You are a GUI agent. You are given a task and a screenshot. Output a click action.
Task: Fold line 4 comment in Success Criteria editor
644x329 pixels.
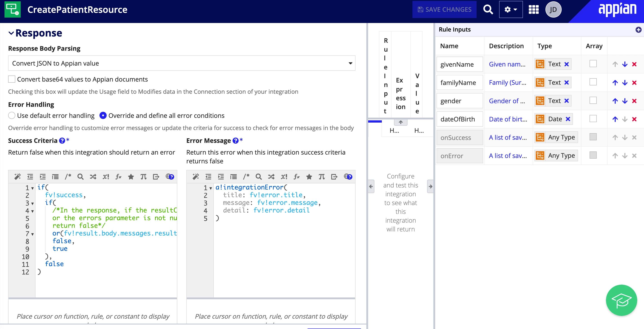(32, 211)
